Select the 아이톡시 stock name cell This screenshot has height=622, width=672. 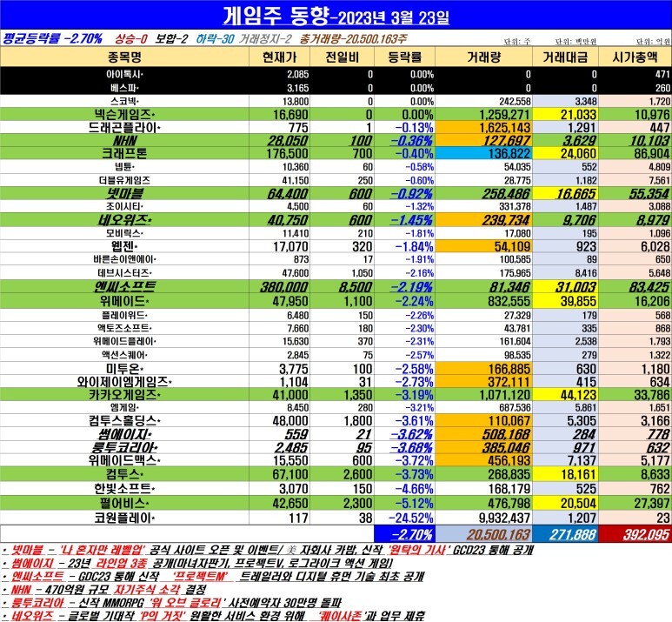point(124,74)
